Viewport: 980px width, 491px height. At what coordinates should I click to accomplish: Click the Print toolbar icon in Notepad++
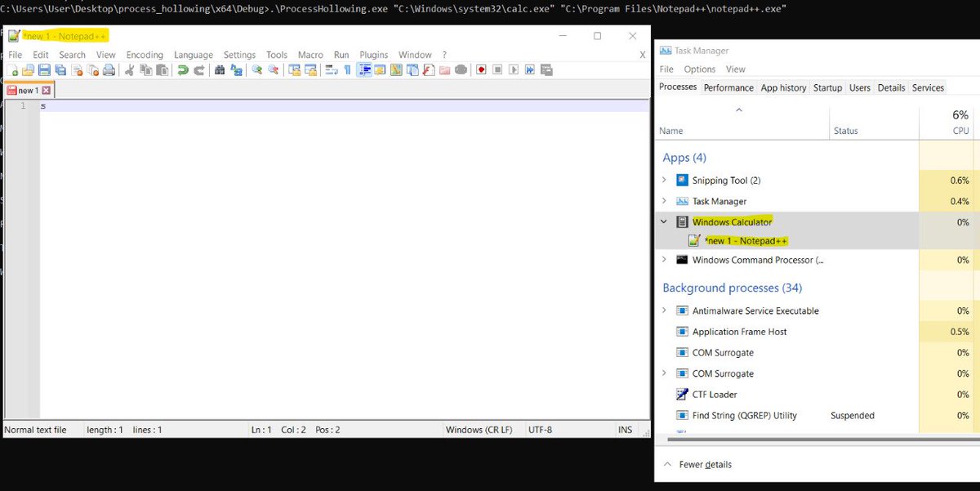click(109, 70)
